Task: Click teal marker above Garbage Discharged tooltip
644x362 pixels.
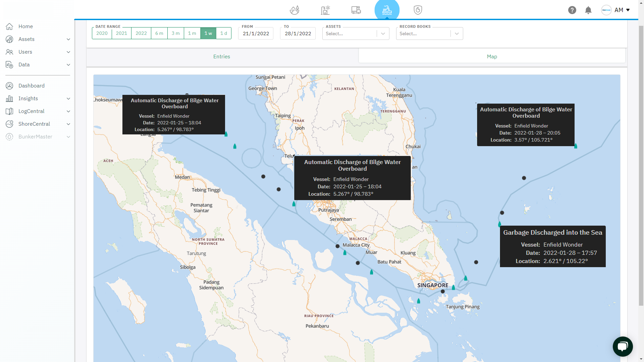Action: coord(499,224)
